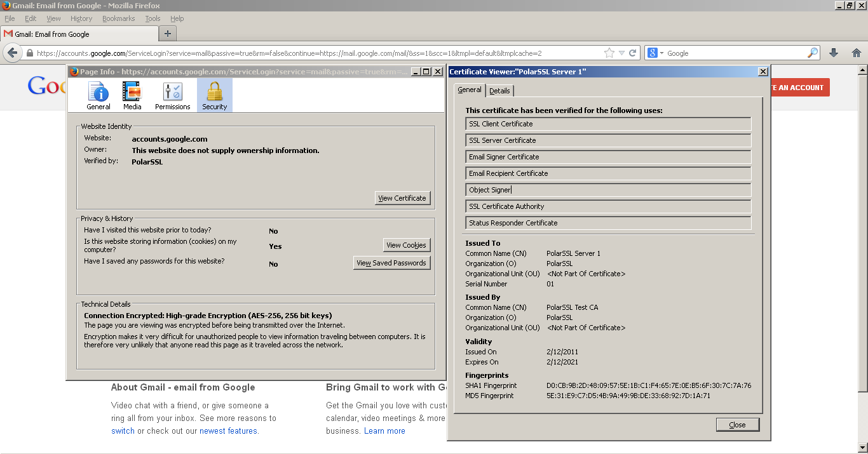
Task: Open the View menu
Action: pos(54,18)
